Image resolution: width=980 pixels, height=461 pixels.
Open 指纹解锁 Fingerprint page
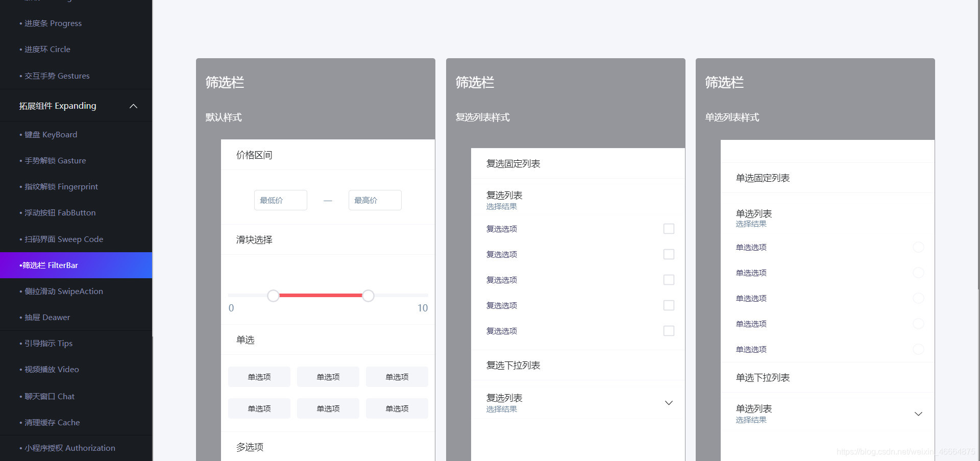pyautogui.click(x=60, y=186)
